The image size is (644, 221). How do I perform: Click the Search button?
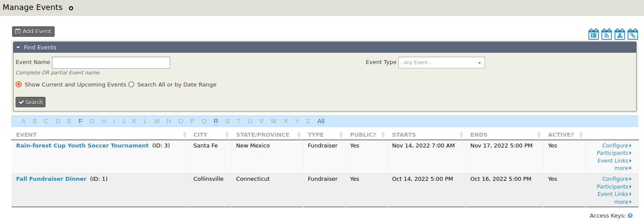click(30, 102)
